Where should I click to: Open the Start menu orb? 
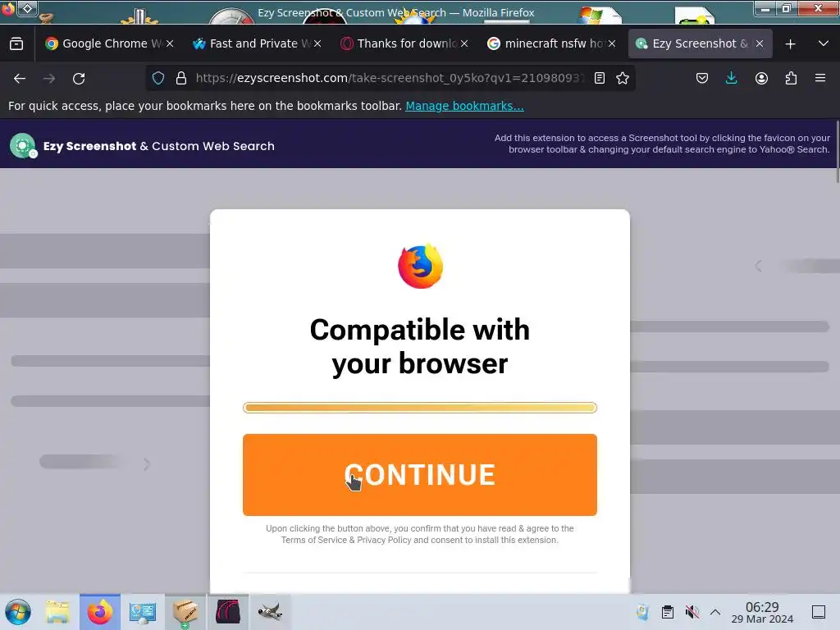point(18,612)
